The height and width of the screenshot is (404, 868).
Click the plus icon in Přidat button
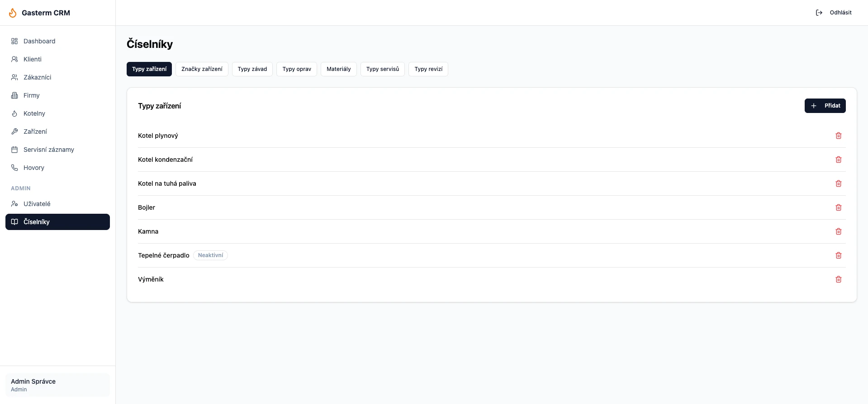[x=814, y=106]
